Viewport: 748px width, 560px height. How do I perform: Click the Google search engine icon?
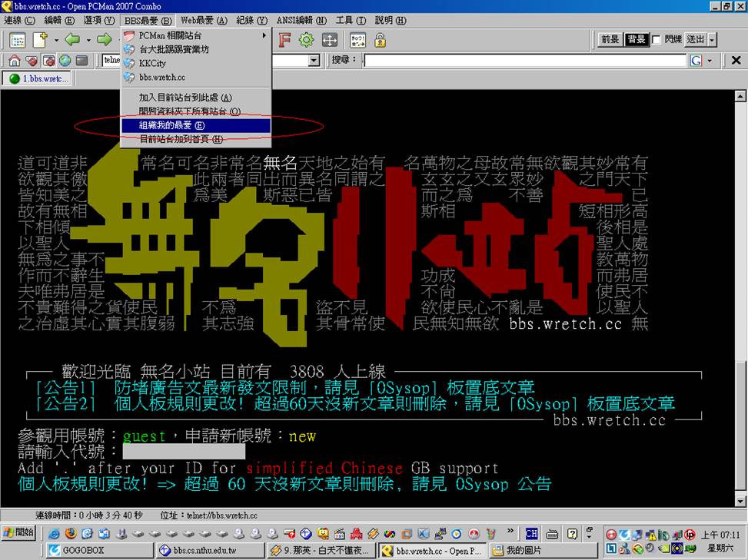coord(696,61)
